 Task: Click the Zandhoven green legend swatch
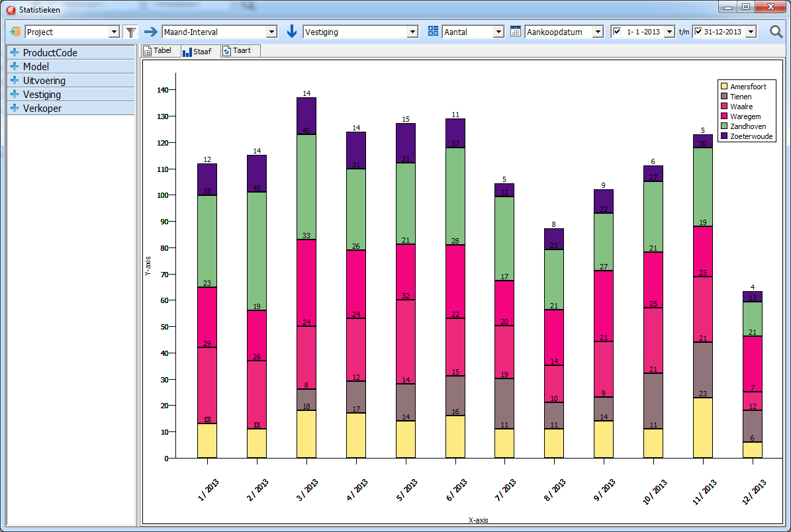click(x=723, y=126)
